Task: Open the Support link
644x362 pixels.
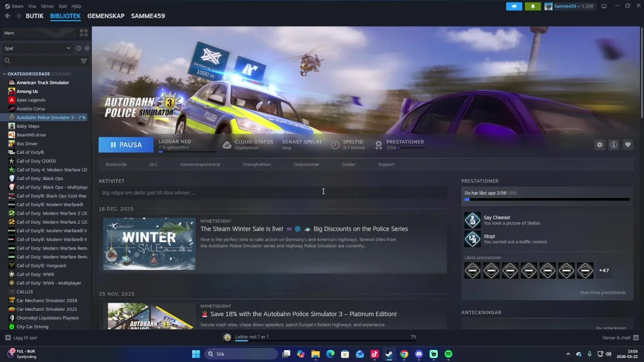Action: point(386,164)
